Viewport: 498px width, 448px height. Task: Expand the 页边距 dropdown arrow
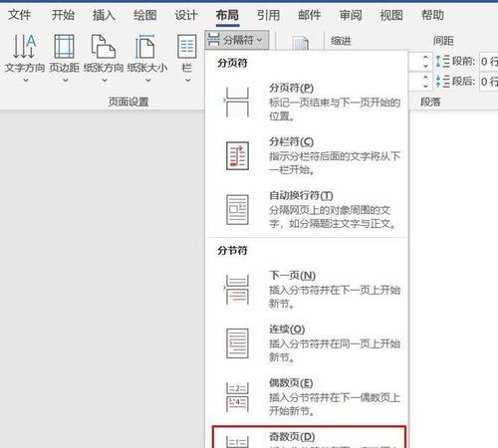[66, 81]
